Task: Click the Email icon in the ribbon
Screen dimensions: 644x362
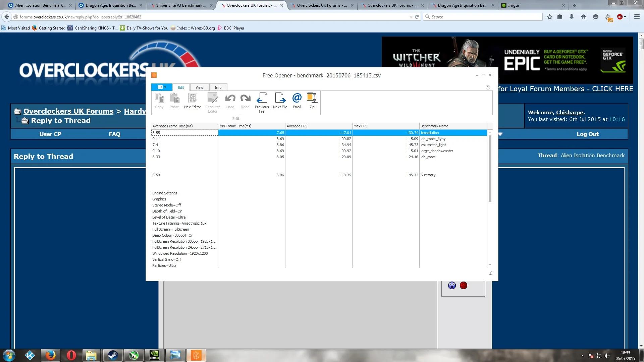Action: pyautogui.click(x=297, y=101)
